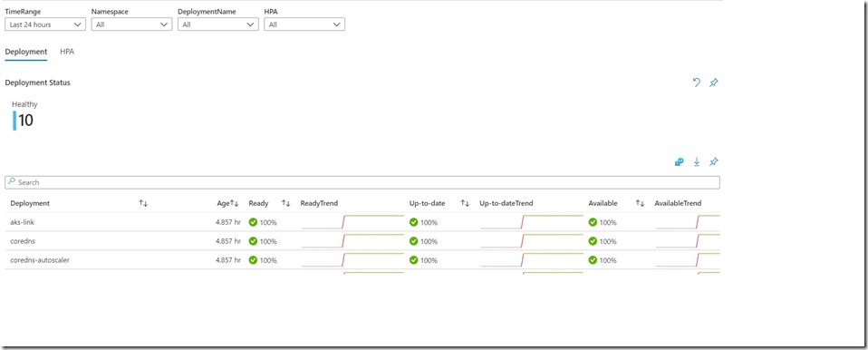Image resolution: width=868 pixels, height=350 pixels.
Task: Sort by Deployment column arrows
Action: pyautogui.click(x=143, y=203)
